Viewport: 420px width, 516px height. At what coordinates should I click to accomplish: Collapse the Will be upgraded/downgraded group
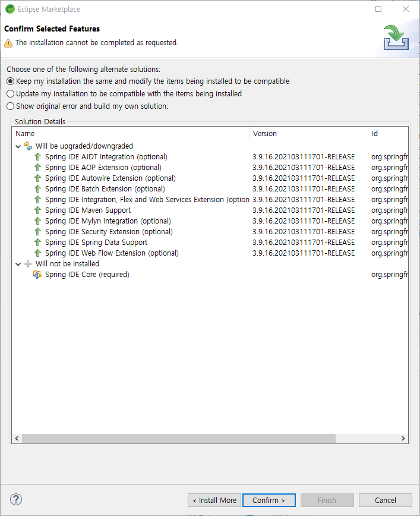pyautogui.click(x=18, y=146)
